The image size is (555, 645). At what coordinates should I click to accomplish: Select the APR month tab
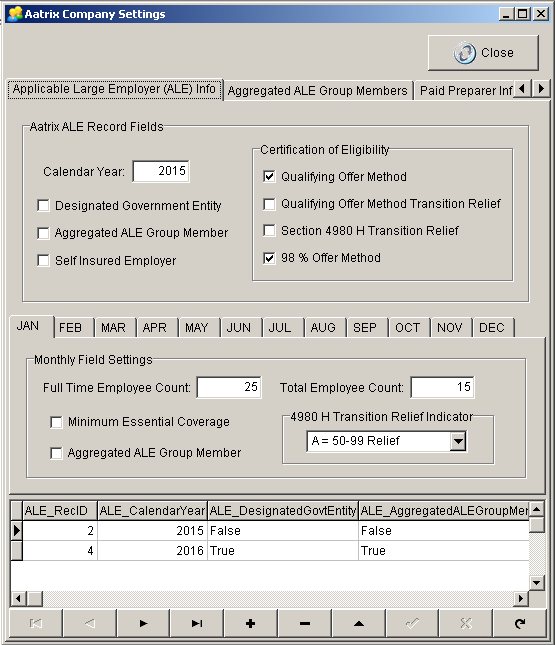click(x=155, y=328)
